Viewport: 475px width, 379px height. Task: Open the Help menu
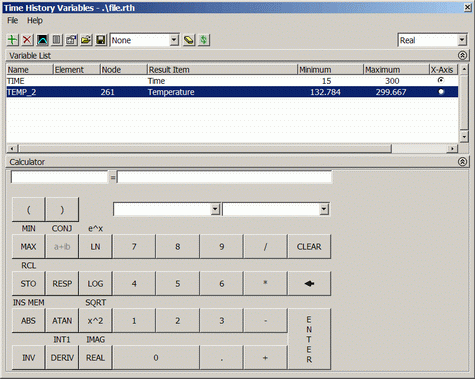point(35,21)
